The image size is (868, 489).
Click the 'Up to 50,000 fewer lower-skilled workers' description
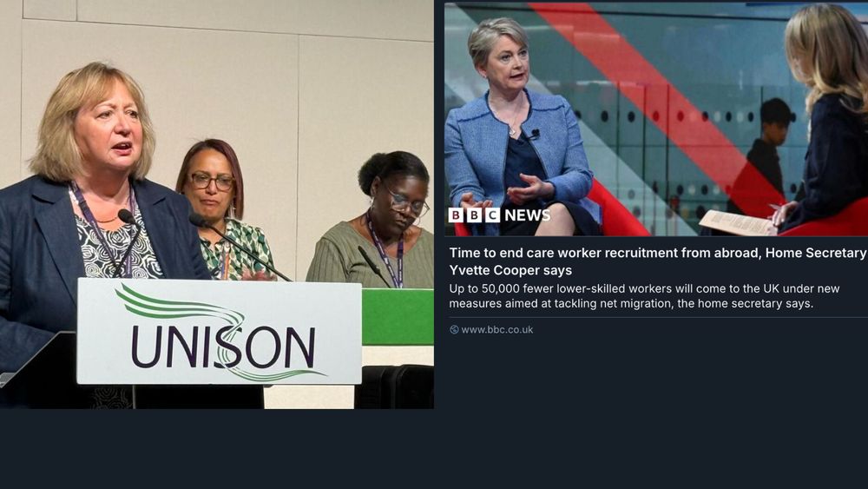[644, 295]
